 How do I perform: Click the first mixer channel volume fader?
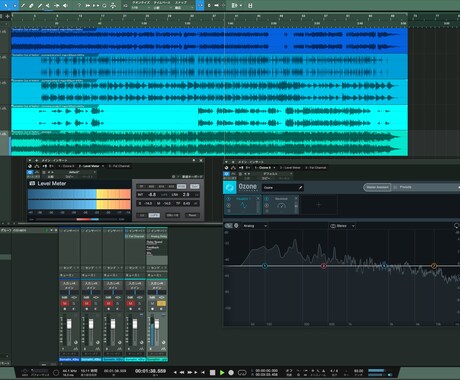pos(69,324)
